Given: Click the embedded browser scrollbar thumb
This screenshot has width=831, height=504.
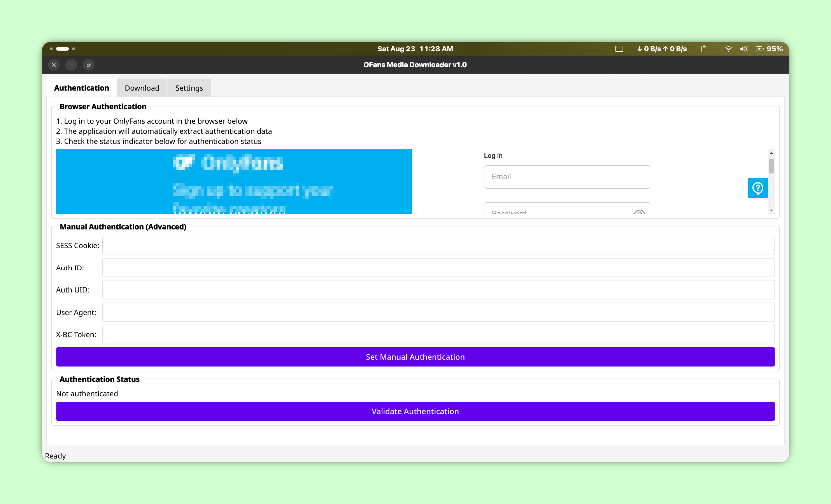Looking at the screenshot, I should pyautogui.click(x=771, y=166).
